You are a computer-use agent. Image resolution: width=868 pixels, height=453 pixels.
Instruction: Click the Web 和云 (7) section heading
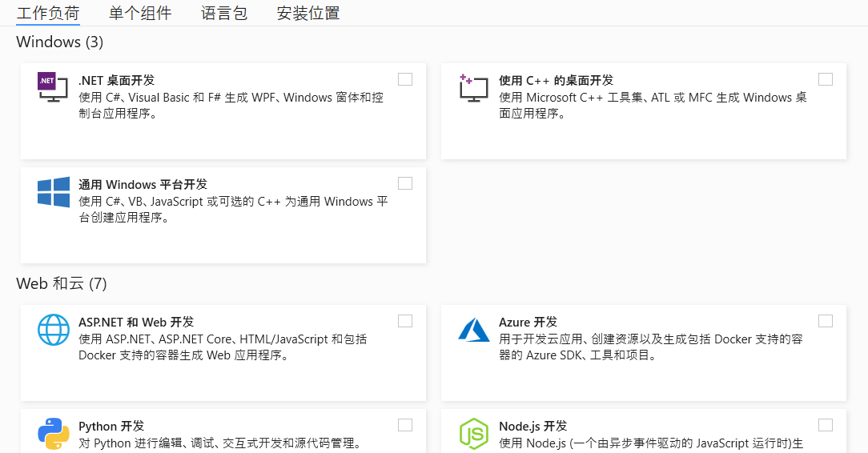[x=62, y=284]
